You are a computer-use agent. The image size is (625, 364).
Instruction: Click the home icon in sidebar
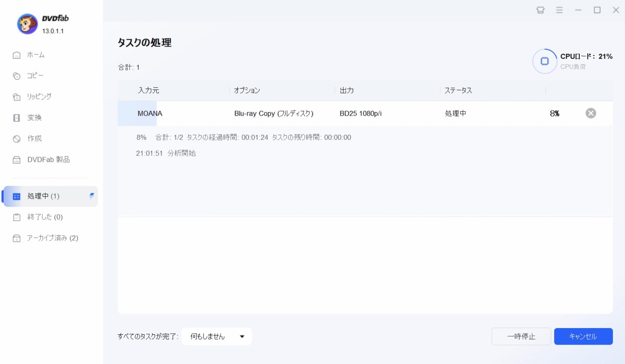click(x=17, y=55)
